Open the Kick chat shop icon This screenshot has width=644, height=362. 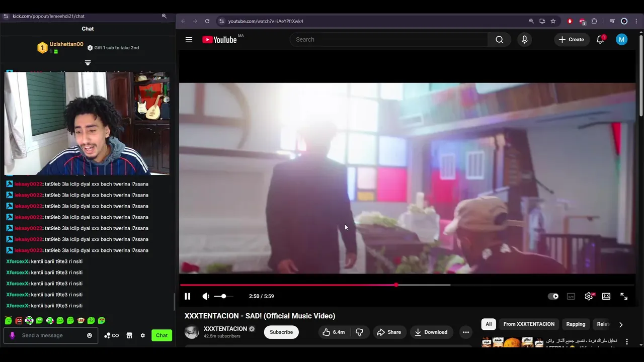click(x=129, y=335)
